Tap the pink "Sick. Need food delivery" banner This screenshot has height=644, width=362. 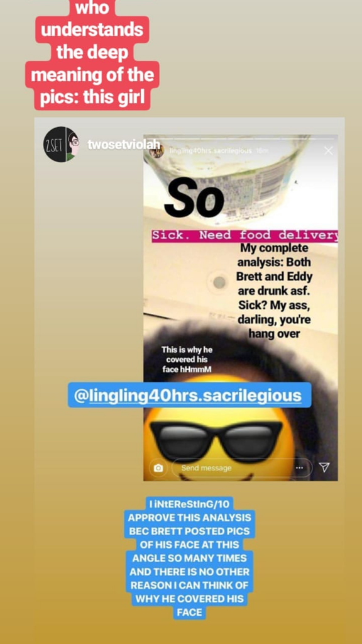[x=244, y=236]
